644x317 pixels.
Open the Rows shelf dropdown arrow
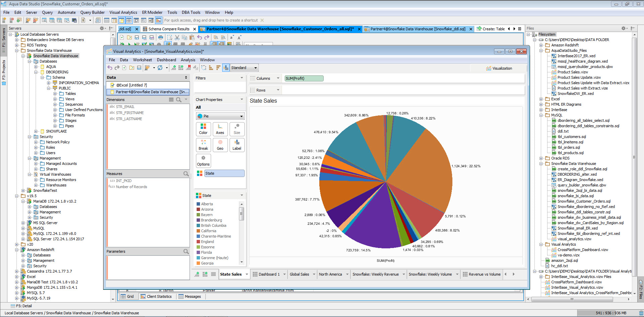(x=278, y=90)
